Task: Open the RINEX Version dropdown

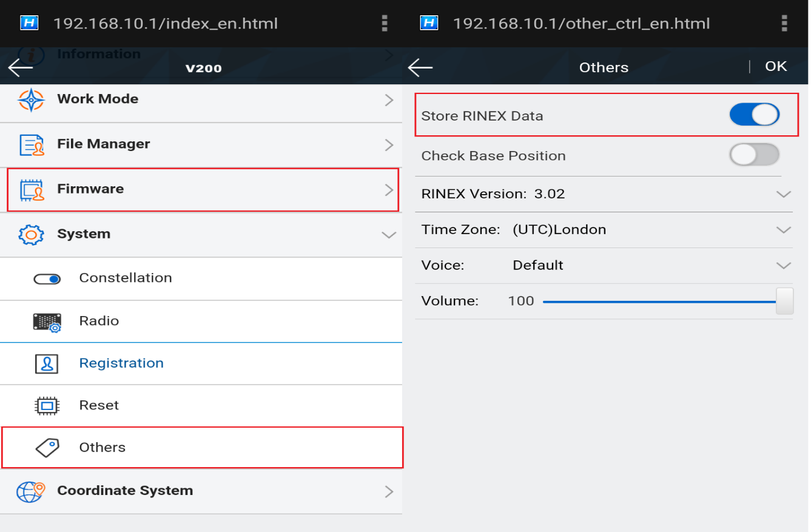Action: [783, 195]
